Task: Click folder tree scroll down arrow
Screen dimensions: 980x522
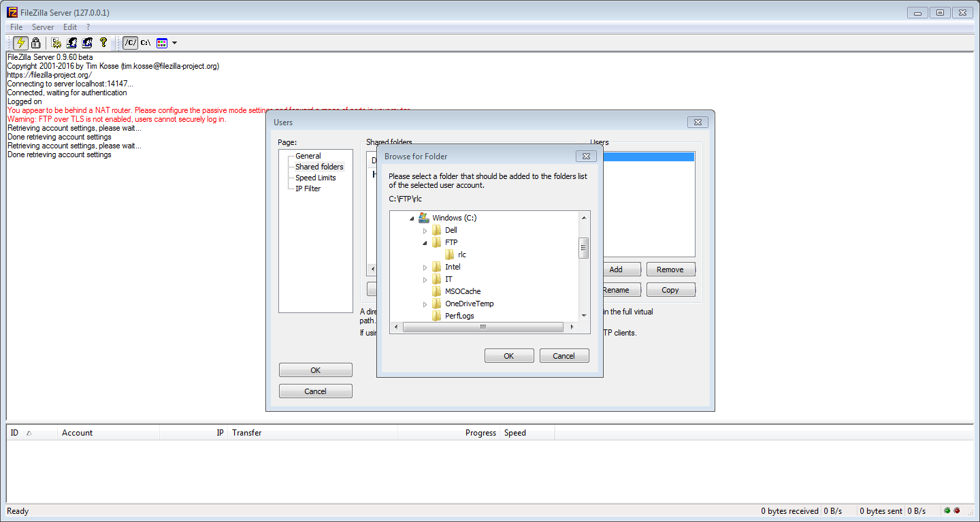Action: 584,316
